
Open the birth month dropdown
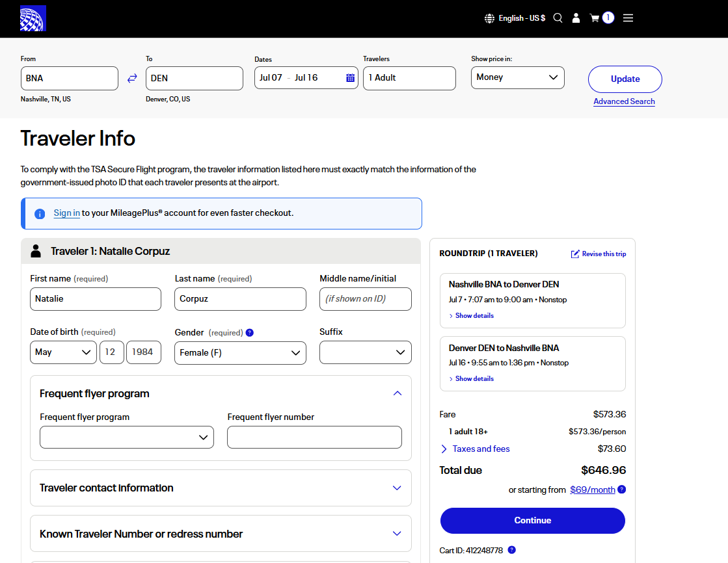63,352
